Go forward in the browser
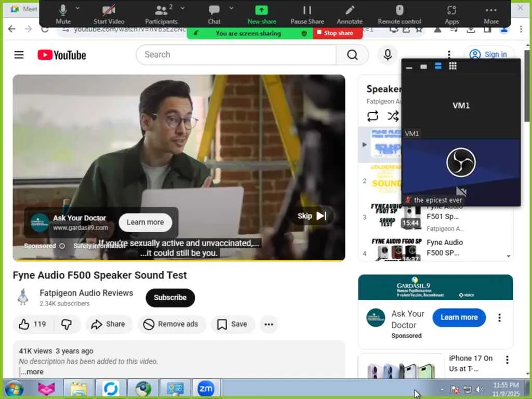The height and width of the screenshot is (399, 532). (x=29, y=29)
